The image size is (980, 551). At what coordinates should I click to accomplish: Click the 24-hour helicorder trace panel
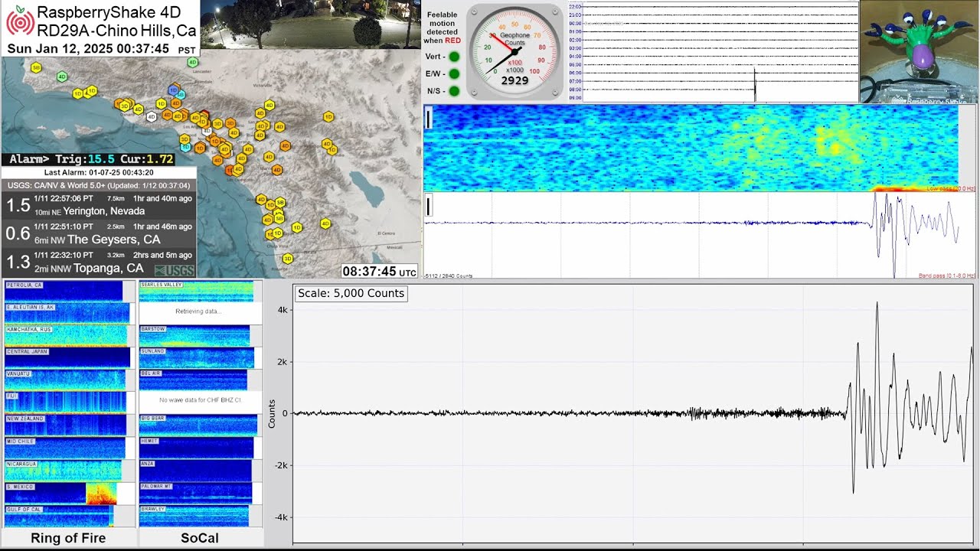point(713,52)
